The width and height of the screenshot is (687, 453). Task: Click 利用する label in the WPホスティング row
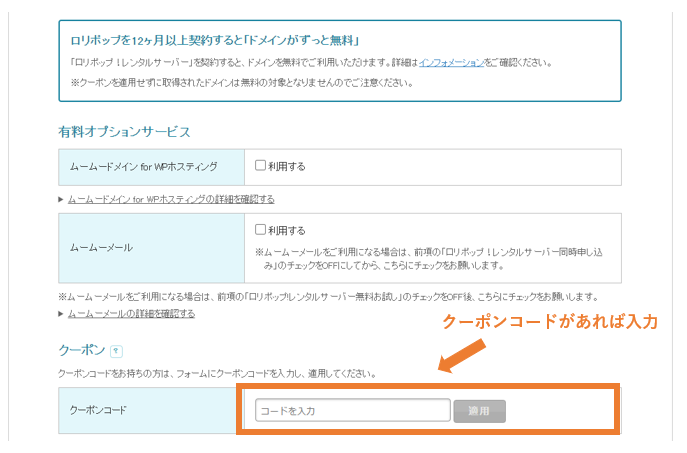(287, 166)
